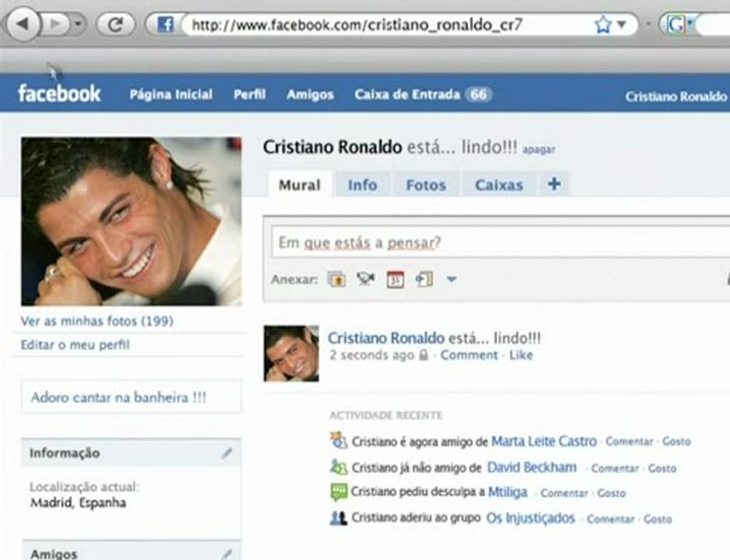This screenshot has height=560, width=730.
Task: Open Amigos in the top navigation
Action: [x=310, y=95]
